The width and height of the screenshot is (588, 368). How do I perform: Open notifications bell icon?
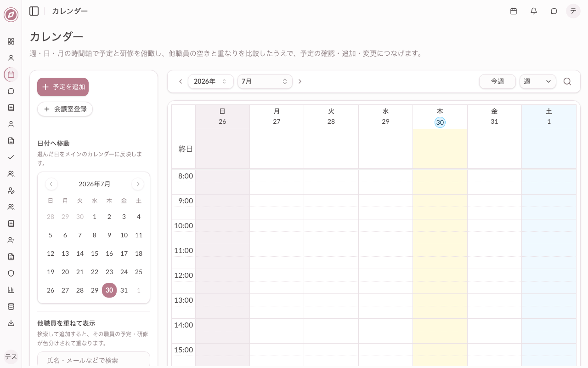pyautogui.click(x=534, y=11)
